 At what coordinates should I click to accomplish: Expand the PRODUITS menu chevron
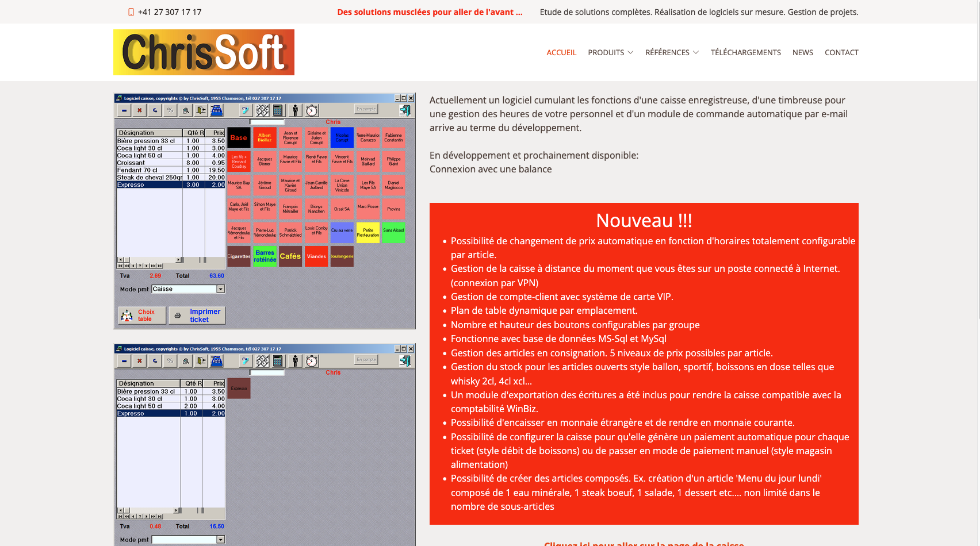tap(630, 52)
